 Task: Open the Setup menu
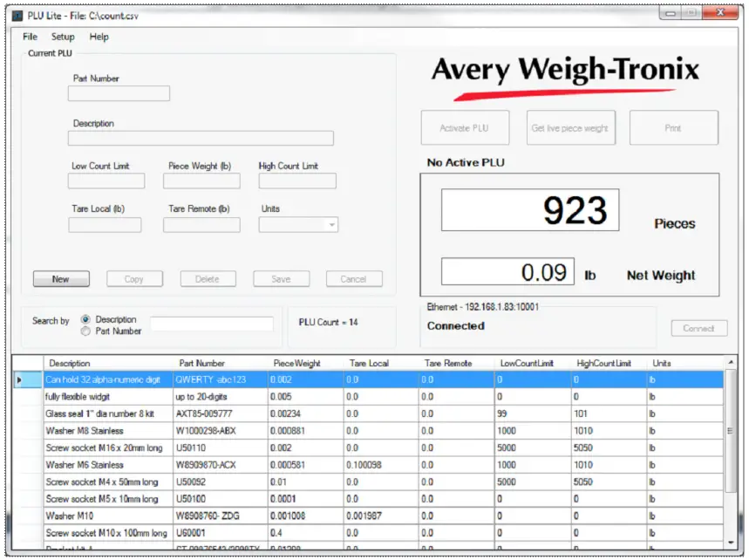[62, 37]
